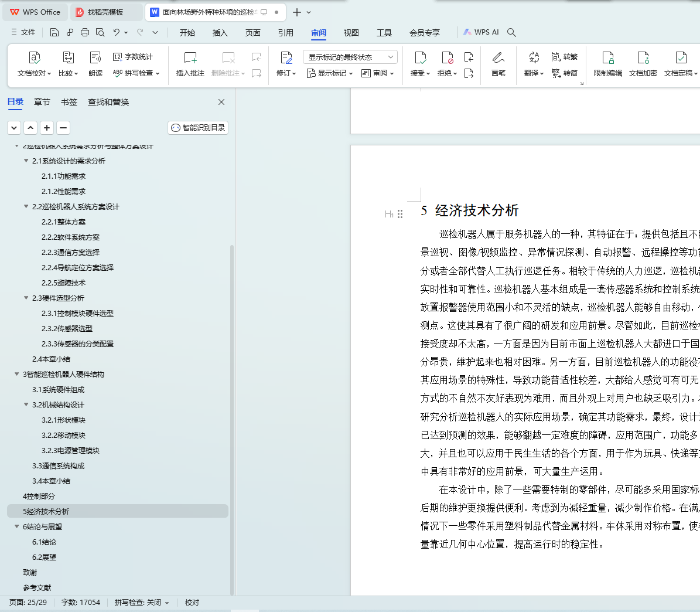
Task: Open 文档定稿 finalize document
Action: tap(680, 64)
